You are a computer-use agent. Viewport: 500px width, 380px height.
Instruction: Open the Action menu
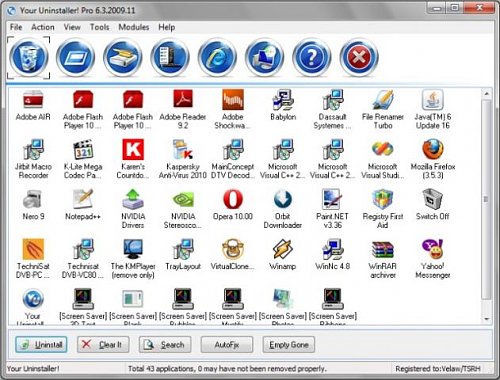click(x=43, y=27)
